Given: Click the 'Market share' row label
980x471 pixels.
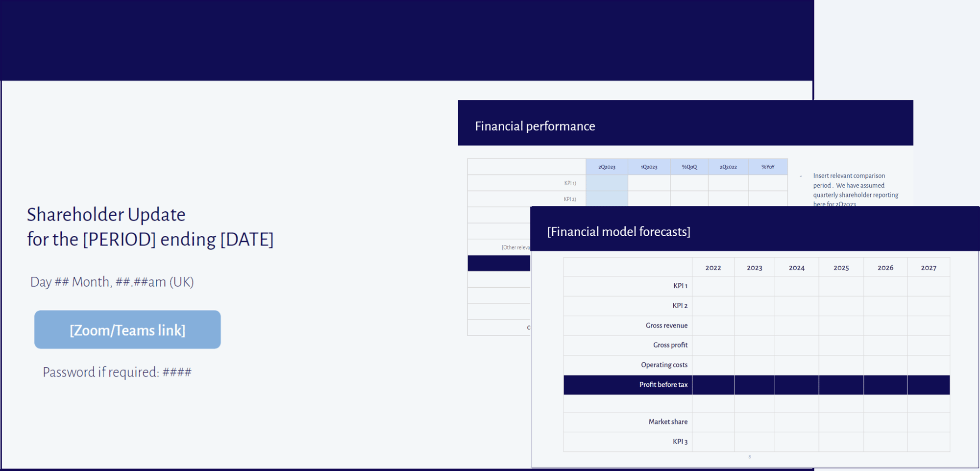Looking at the screenshot, I should 668,421.
